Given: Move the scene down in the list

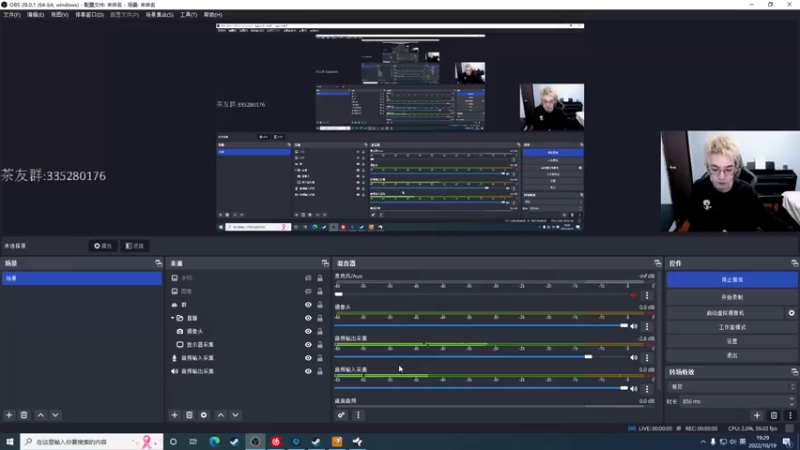Looking at the screenshot, I should tap(56, 415).
